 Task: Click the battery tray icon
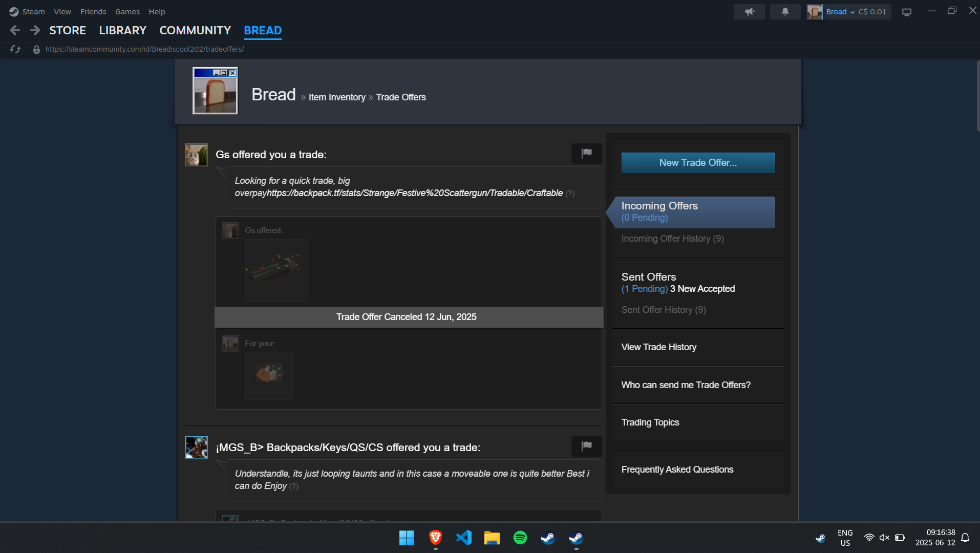point(900,538)
